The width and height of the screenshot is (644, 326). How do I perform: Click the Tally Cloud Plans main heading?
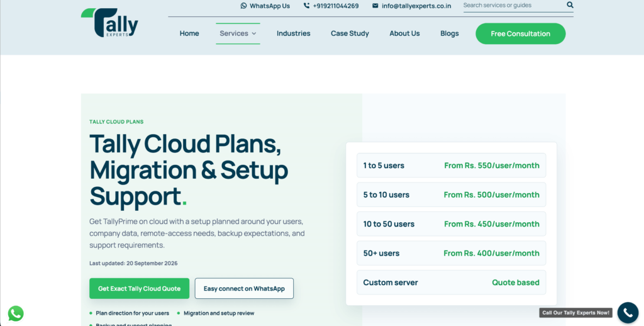189,170
